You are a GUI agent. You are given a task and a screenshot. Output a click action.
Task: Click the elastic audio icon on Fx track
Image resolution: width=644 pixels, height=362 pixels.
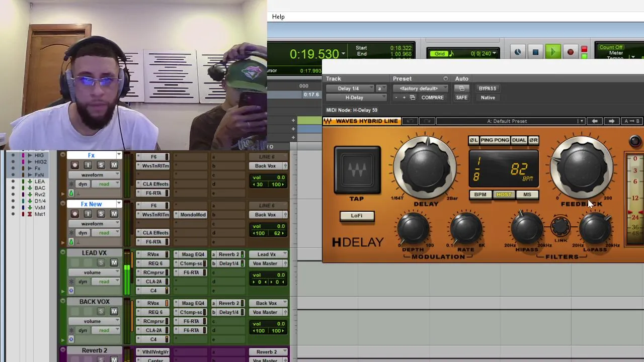click(71, 193)
